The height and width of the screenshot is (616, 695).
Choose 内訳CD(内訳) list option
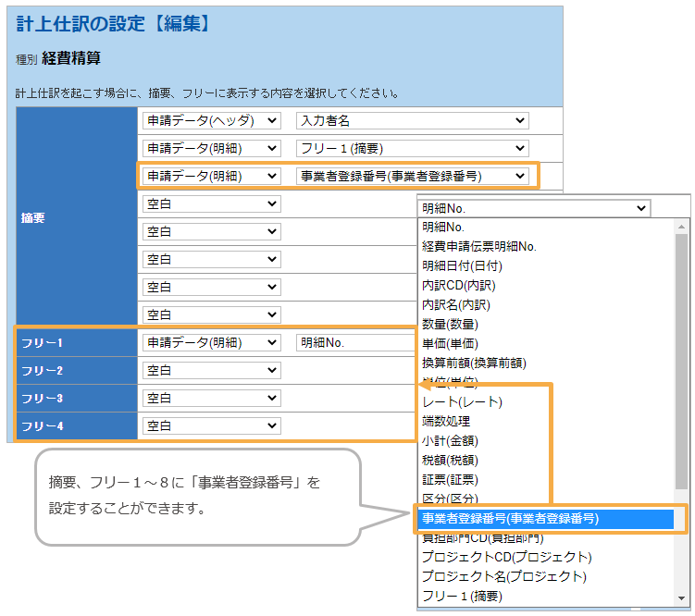(456, 285)
